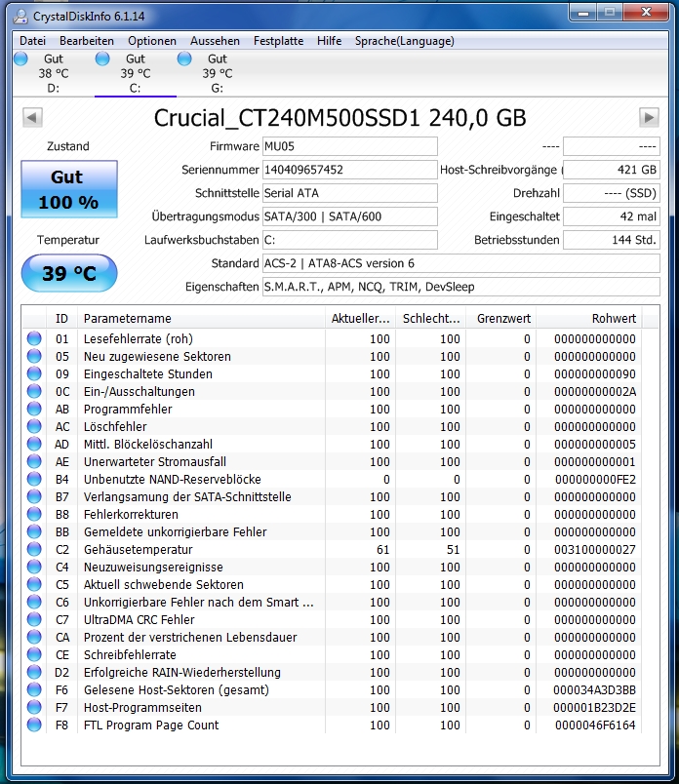The width and height of the screenshot is (679, 784).
Task: Click the Laufwerksbuchstaben field C:
Action: coord(350,240)
